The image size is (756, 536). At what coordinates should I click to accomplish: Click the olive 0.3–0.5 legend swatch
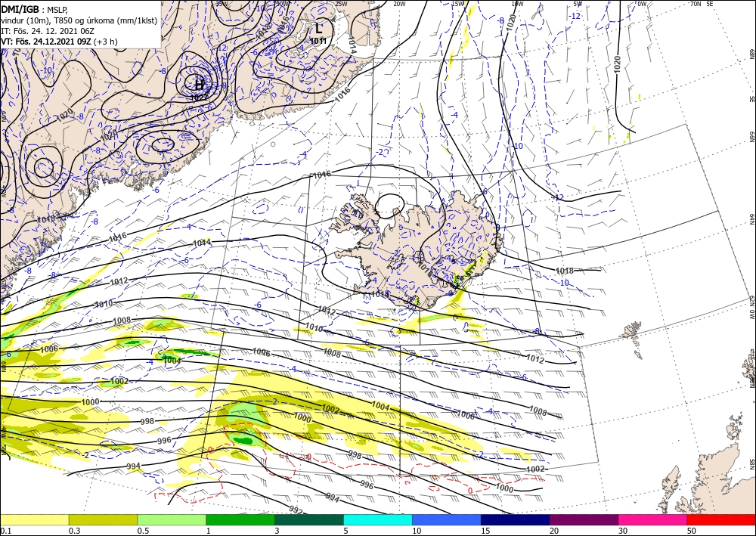click(103, 519)
